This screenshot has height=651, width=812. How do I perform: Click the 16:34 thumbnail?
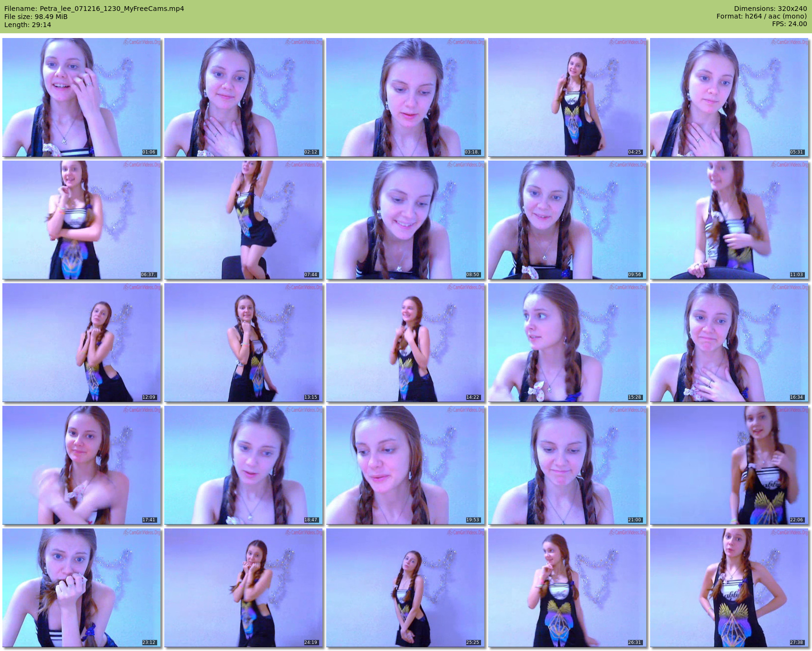[x=729, y=343]
